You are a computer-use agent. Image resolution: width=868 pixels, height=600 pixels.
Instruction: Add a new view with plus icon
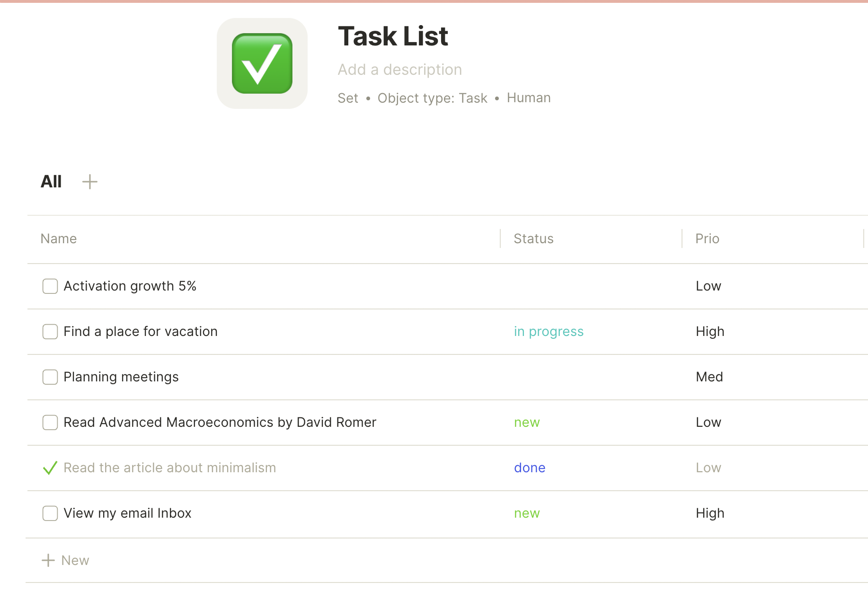pos(89,182)
